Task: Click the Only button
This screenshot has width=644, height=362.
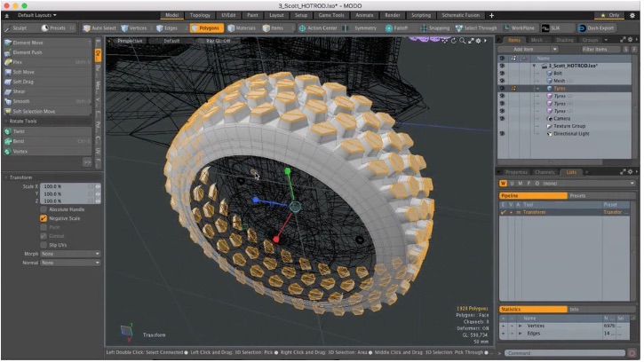Action: [609, 15]
